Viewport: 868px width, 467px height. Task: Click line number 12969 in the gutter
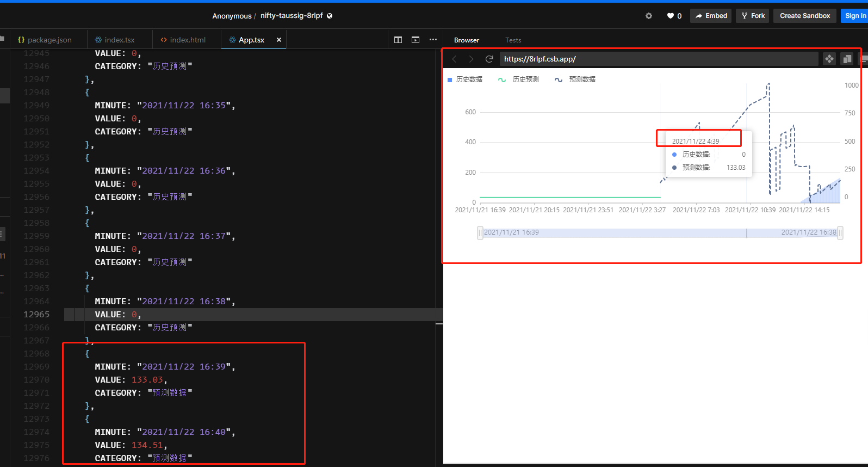(x=36, y=367)
